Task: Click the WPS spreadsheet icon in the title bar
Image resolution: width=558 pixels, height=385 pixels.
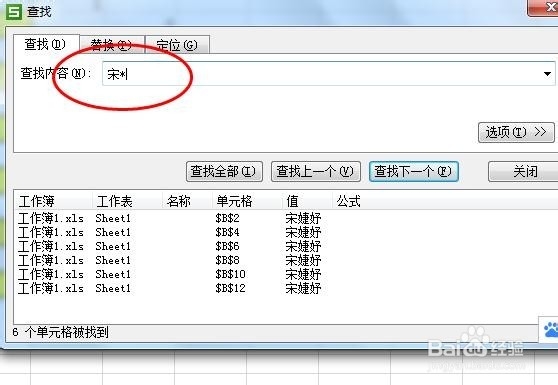Action: point(15,12)
